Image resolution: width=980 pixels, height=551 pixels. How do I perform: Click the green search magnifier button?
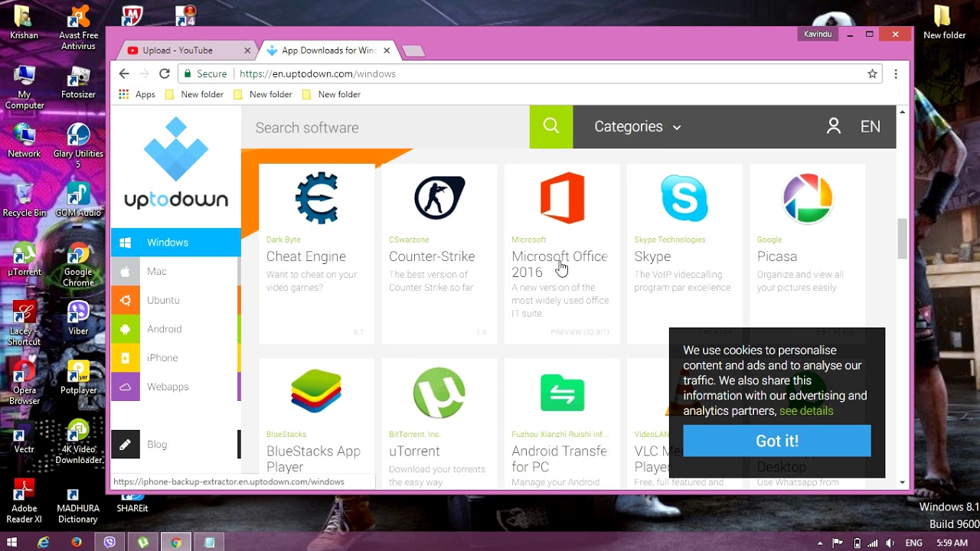click(551, 127)
